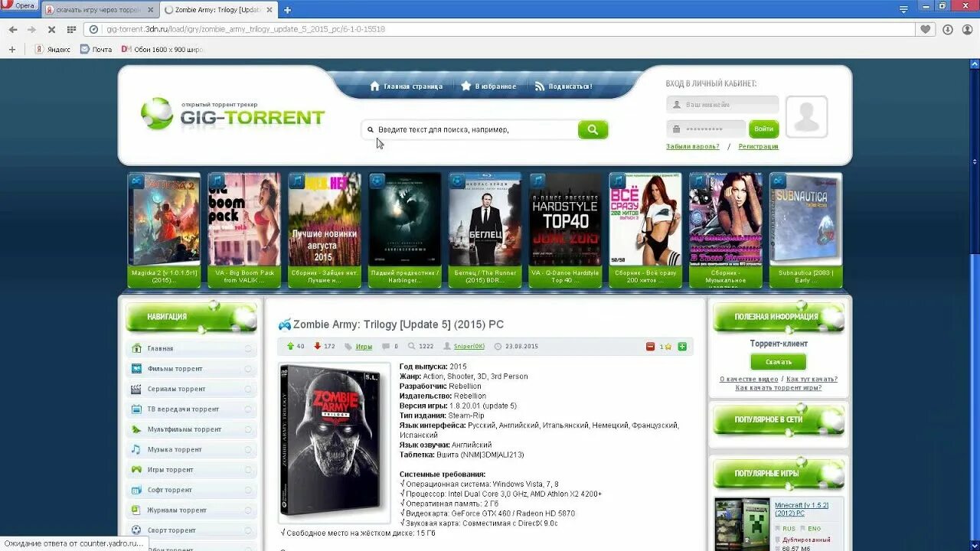Open the downloads icon in toolbar
The image size is (980, 551).
[948, 29]
